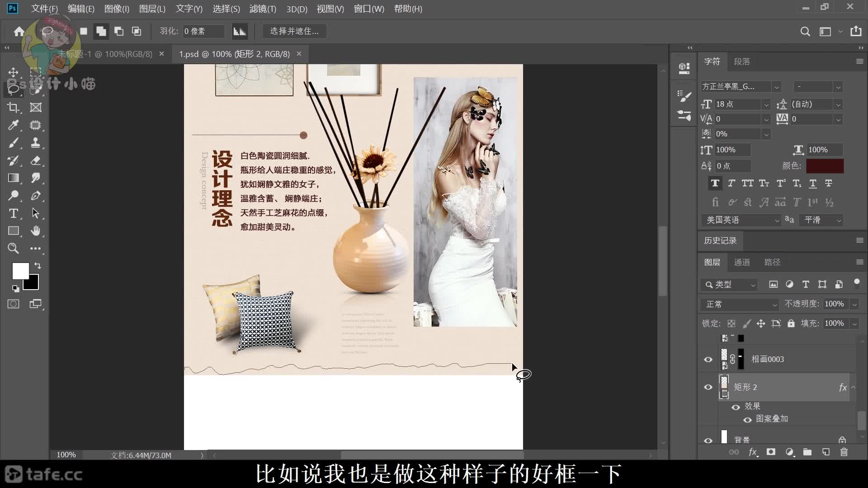Select the Dodge tool
Image resolution: width=868 pixels, height=488 pixels.
click(x=13, y=196)
